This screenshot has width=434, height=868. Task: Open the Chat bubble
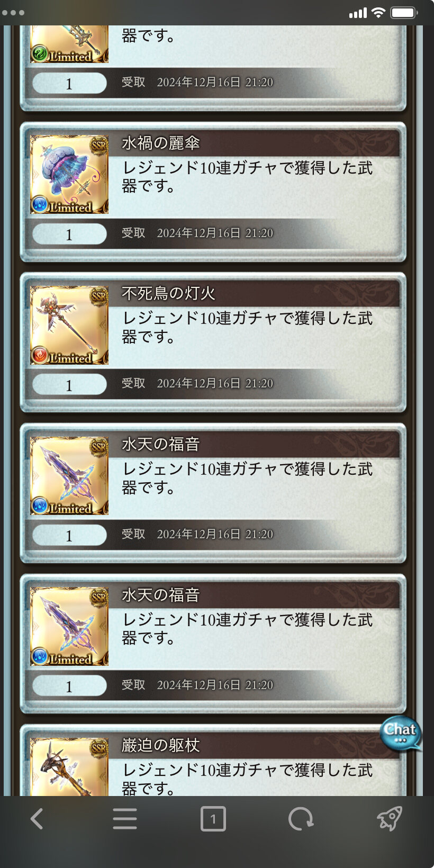401,733
